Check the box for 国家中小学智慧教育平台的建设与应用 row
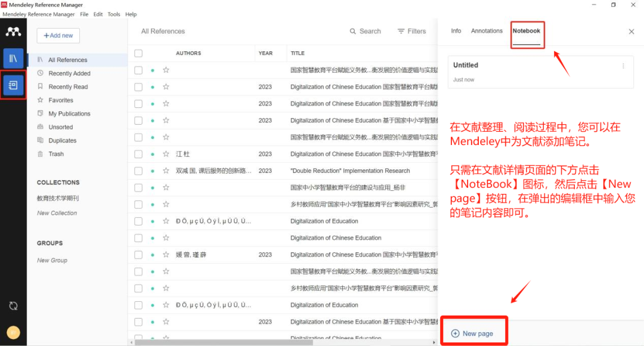The width and height of the screenshot is (644, 346). 138,187
